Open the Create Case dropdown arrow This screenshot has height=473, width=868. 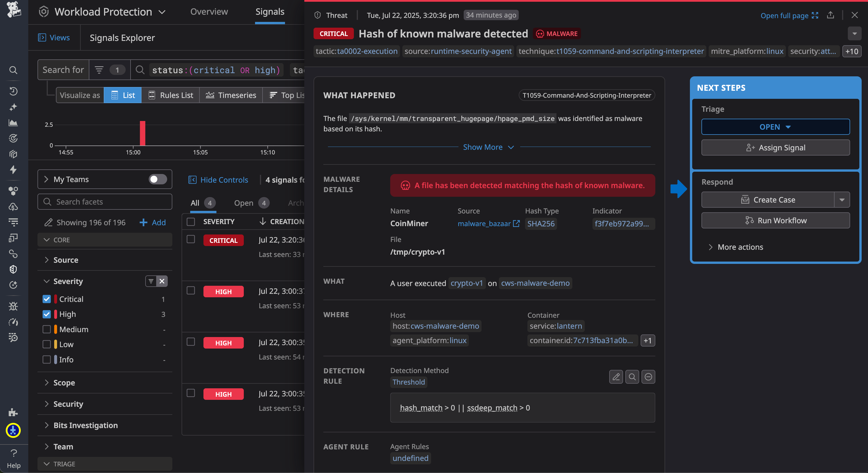pos(842,200)
